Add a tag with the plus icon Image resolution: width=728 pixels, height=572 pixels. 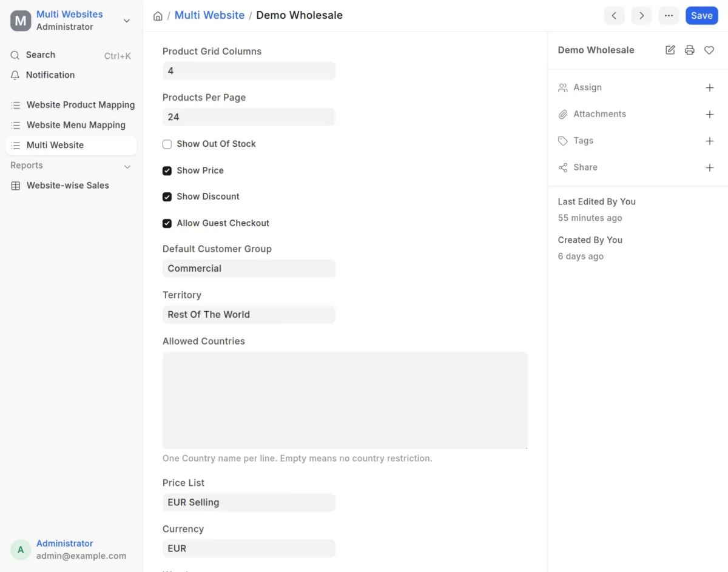pyautogui.click(x=710, y=141)
